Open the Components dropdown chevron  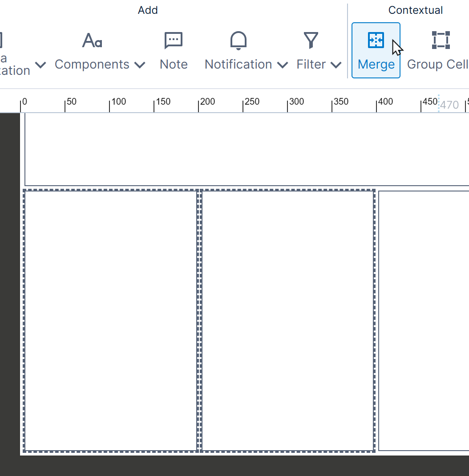[141, 65]
